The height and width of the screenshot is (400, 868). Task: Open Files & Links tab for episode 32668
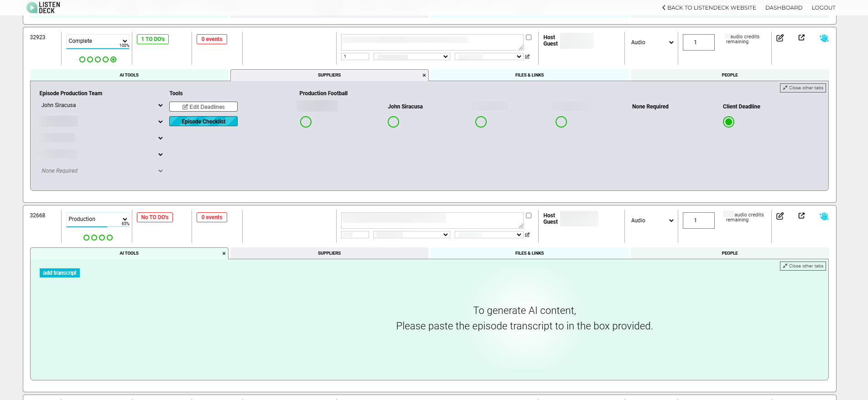(x=529, y=253)
